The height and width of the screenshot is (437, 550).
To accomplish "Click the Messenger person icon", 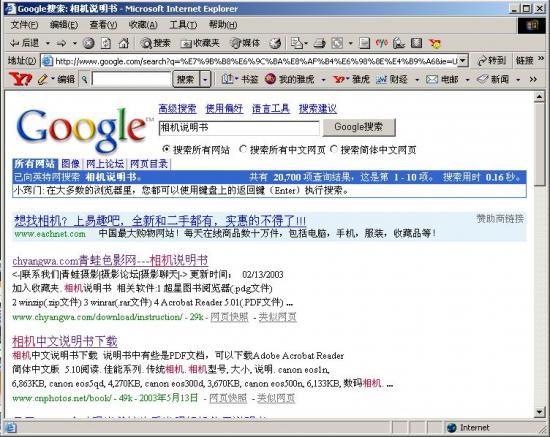I will [399, 43].
